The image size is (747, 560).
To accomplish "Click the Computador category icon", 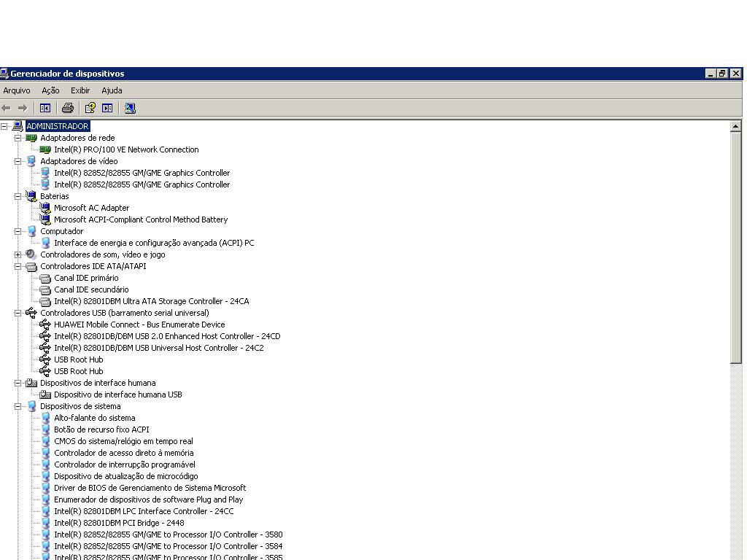I will tap(31, 231).
